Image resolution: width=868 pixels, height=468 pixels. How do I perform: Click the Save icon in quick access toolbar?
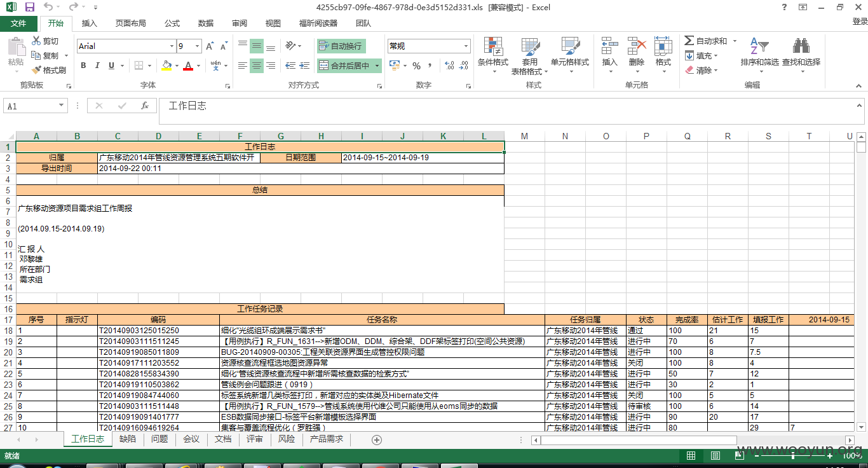[30, 7]
